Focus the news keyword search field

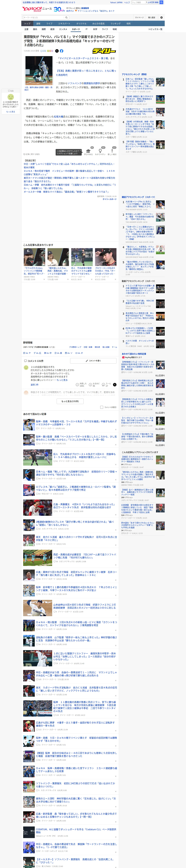coord(44,18)
